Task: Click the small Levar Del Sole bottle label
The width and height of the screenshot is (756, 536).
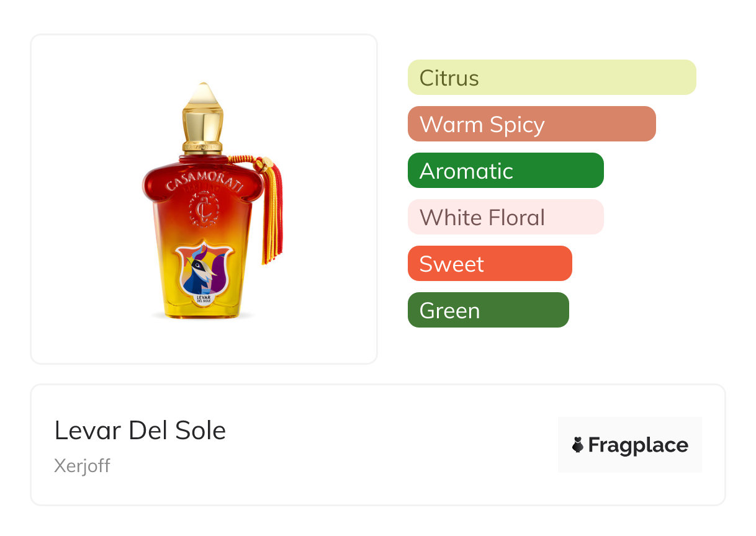Action: [204, 299]
